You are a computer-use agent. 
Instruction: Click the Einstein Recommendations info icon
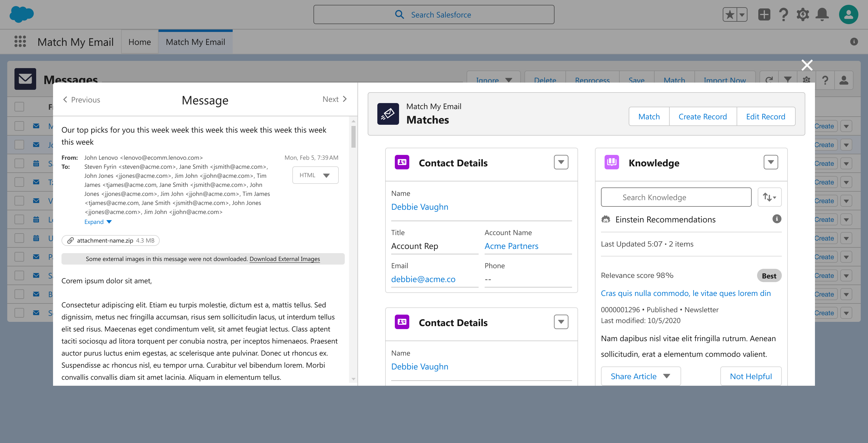(777, 219)
